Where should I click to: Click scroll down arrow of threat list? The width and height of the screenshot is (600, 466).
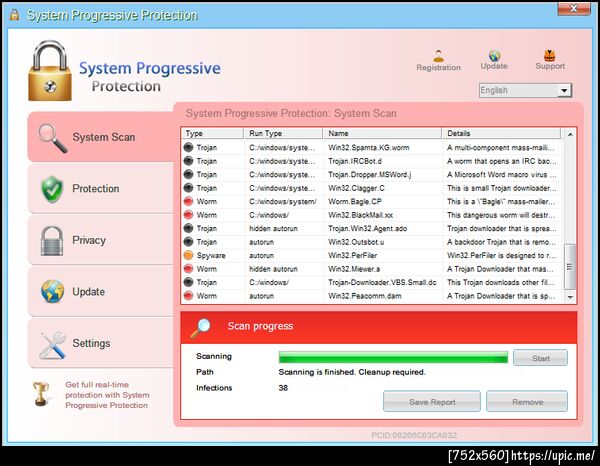[x=570, y=297]
